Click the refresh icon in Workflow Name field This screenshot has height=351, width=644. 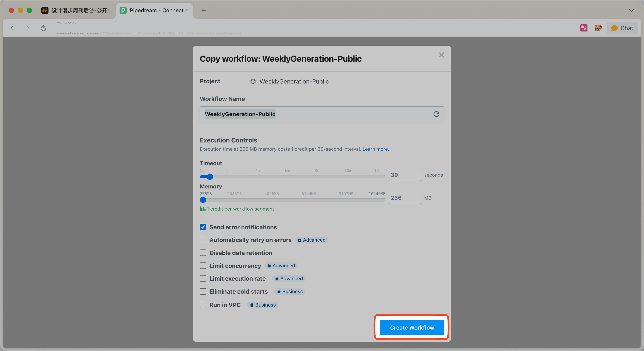436,114
